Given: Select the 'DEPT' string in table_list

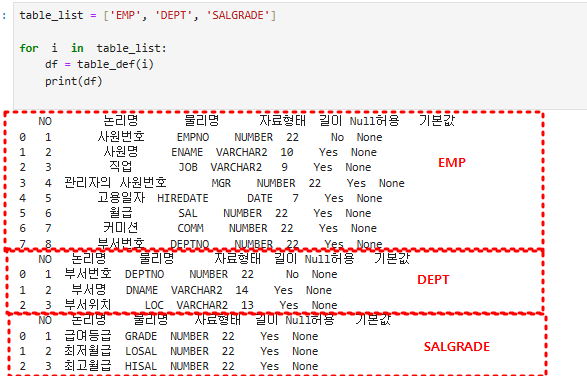Looking at the screenshot, I should click(x=173, y=15).
